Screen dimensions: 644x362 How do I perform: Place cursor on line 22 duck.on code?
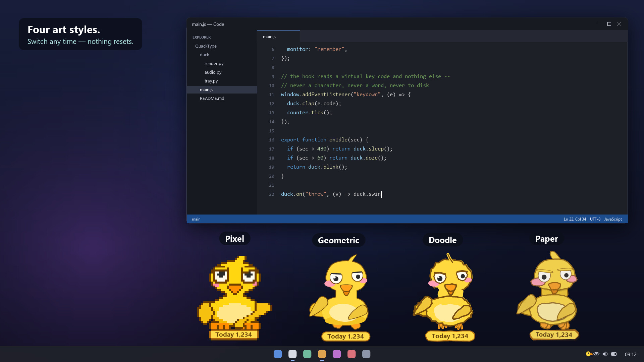coord(331,194)
